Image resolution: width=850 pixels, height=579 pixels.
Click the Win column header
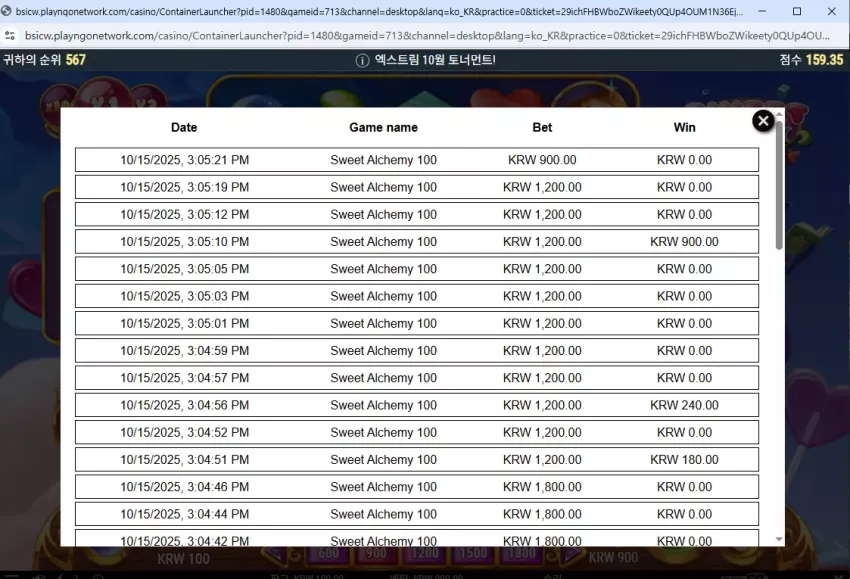coord(684,127)
